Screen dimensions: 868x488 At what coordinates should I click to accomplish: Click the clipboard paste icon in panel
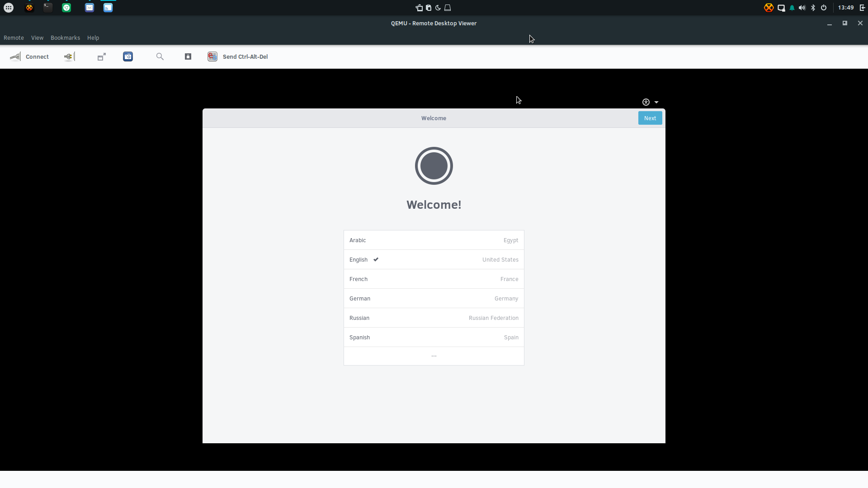coord(429,8)
